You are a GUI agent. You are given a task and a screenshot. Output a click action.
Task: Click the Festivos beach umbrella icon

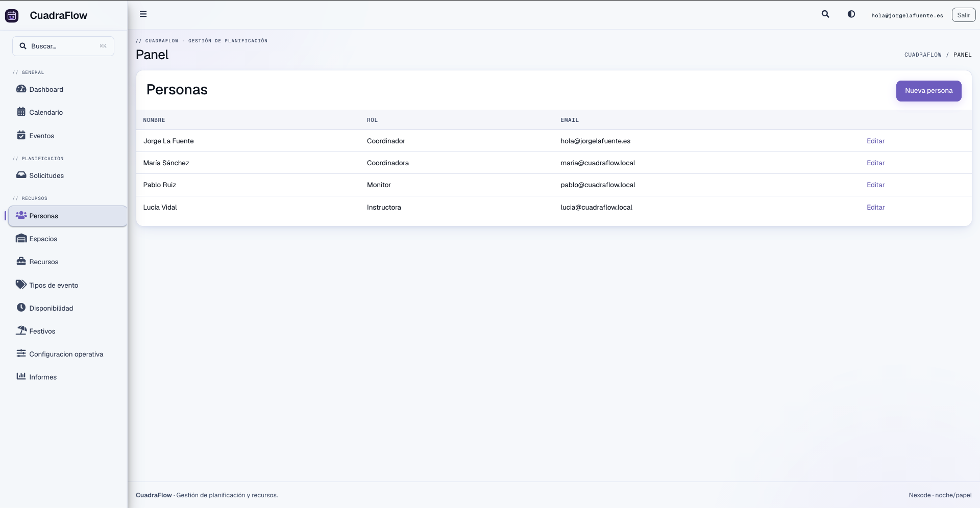tap(21, 331)
